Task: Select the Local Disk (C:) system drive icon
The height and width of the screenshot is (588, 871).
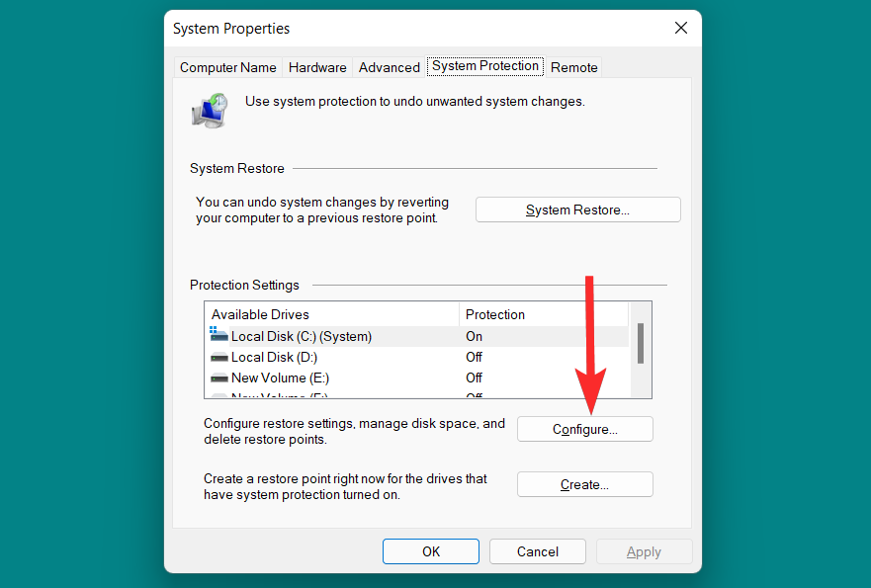Action: [219, 336]
